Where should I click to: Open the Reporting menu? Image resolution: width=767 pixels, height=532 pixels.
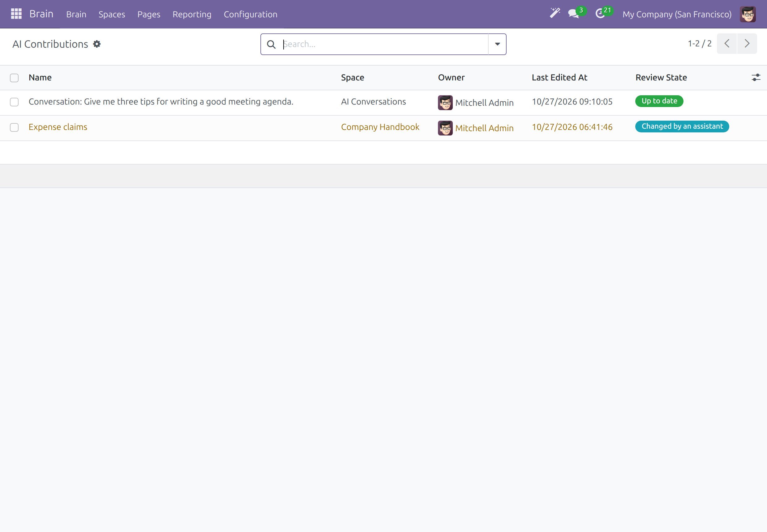(192, 14)
